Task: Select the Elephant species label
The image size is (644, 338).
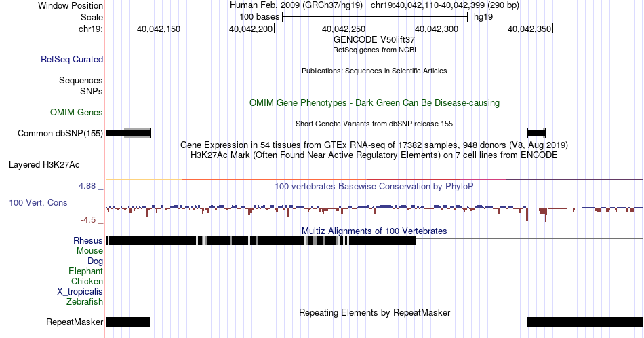Action: click(86, 271)
